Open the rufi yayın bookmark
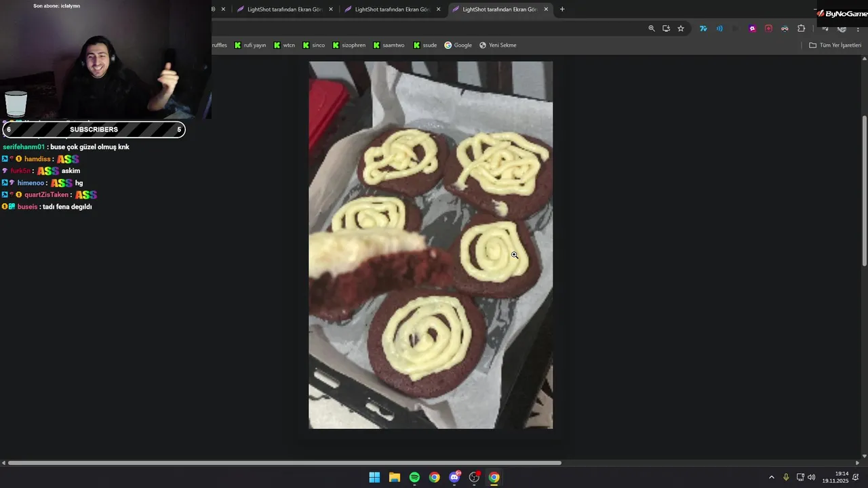 point(250,45)
